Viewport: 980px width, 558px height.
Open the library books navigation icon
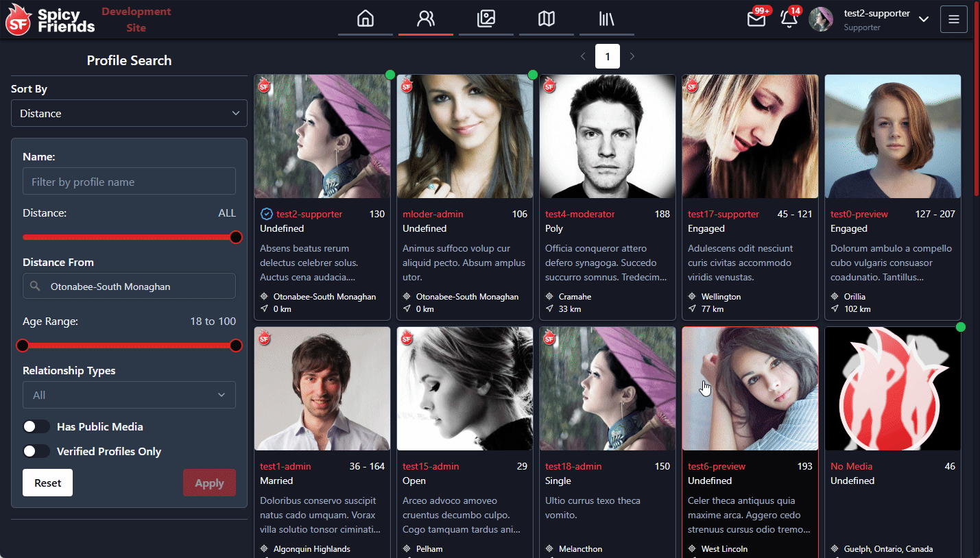[606, 19]
